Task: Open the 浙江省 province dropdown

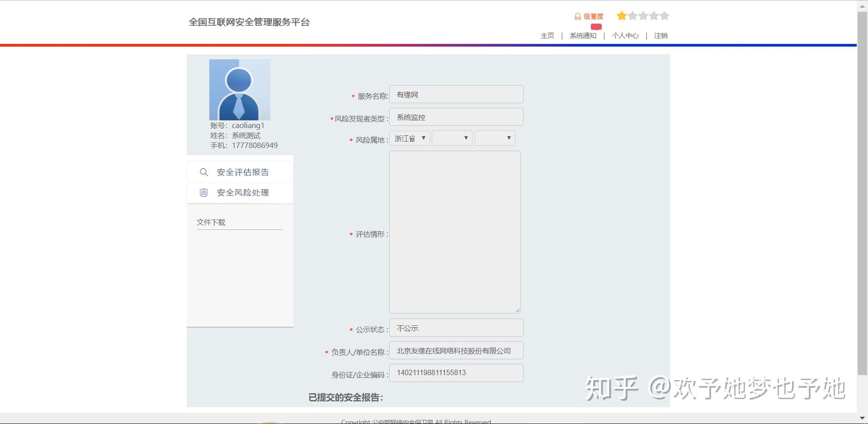Action: click(410, 138)
